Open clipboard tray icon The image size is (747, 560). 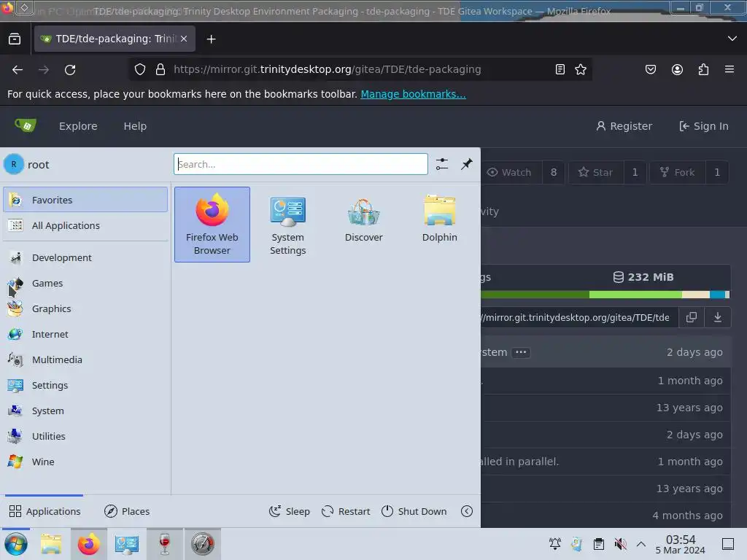[598, 544]
